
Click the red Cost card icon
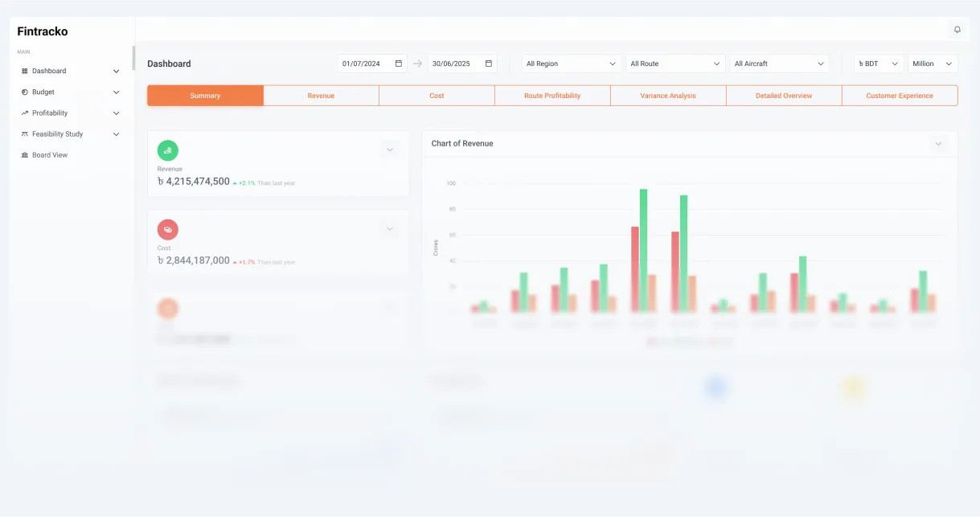tap(168, 230)
